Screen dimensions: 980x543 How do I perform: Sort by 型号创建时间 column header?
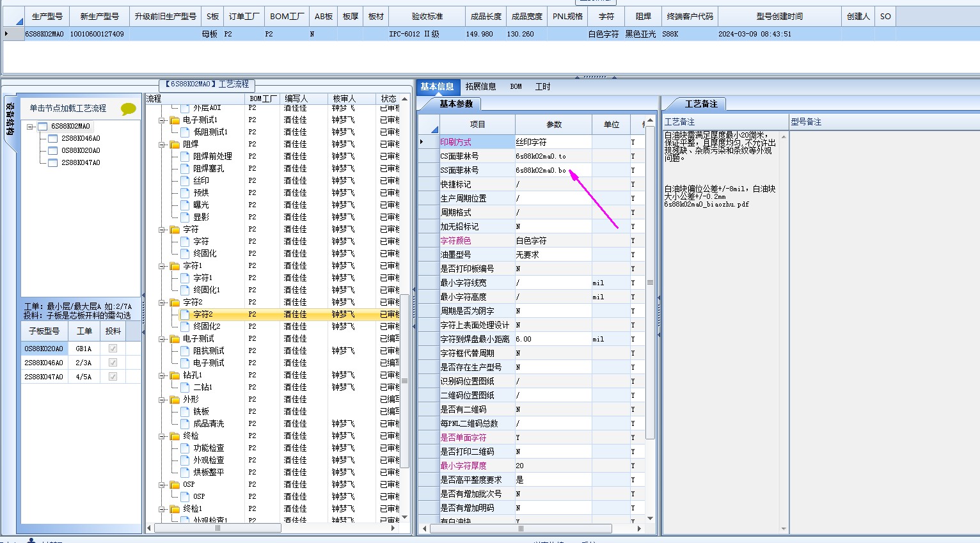pos(779,17)
